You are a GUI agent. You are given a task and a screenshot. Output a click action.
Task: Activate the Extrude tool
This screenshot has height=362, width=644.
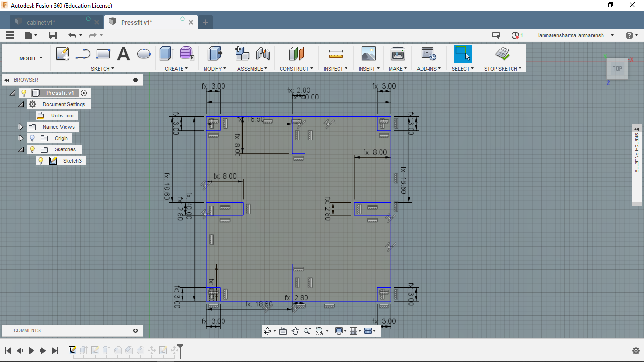click(x=167, y=54)
